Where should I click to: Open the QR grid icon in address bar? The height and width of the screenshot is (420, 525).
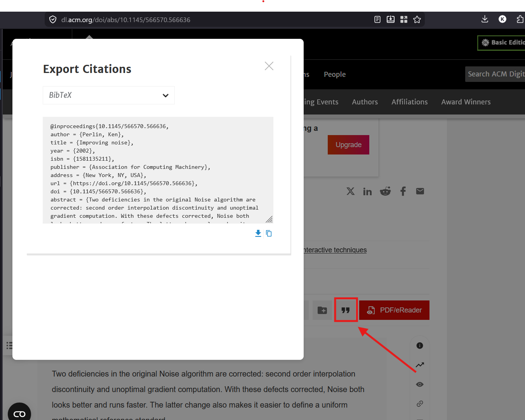[404, 19]
